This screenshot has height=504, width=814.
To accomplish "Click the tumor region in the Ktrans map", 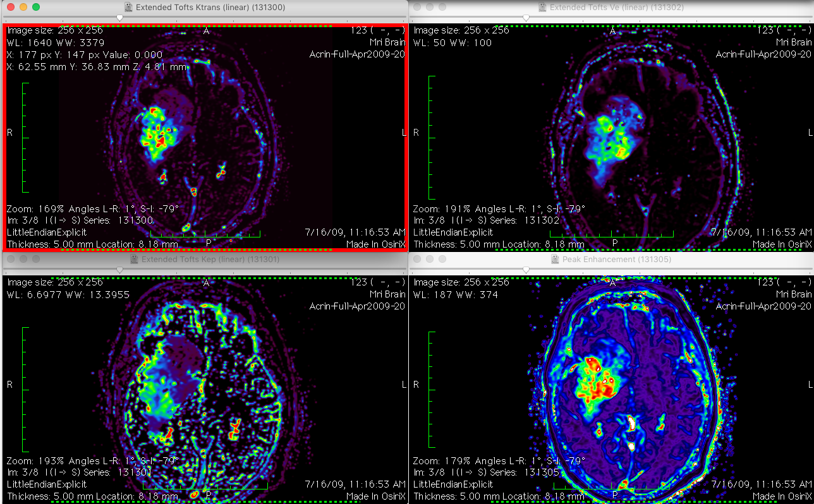I will (x=158, y=133).
